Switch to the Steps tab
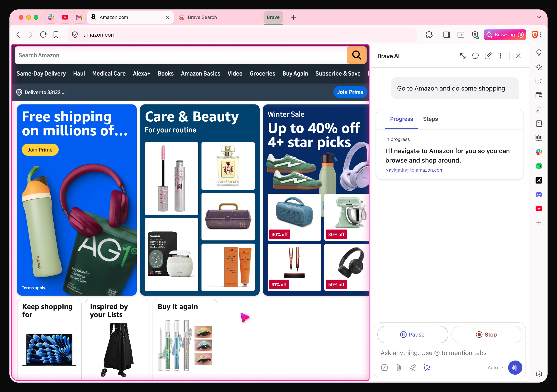 (430, 119)
